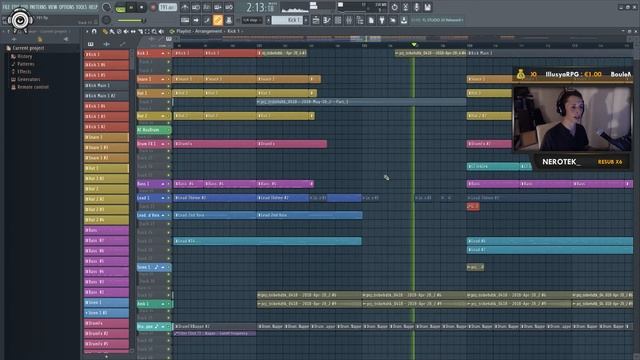
Task: Toggle the loop recording icon
Action: pos(229,7)
